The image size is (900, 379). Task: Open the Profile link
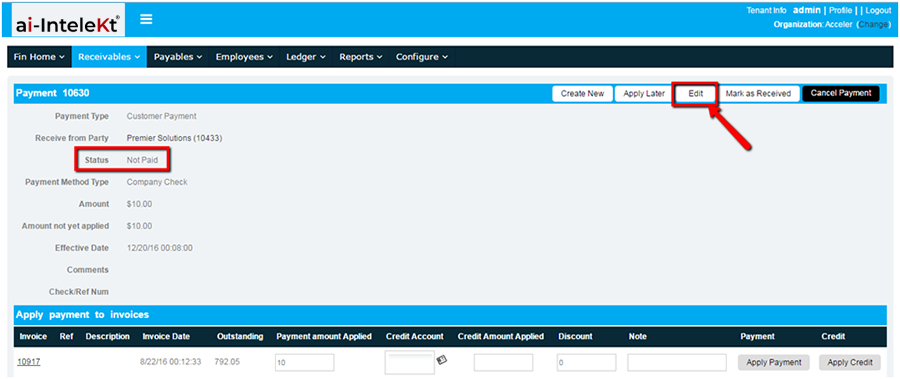coord(840,10)
